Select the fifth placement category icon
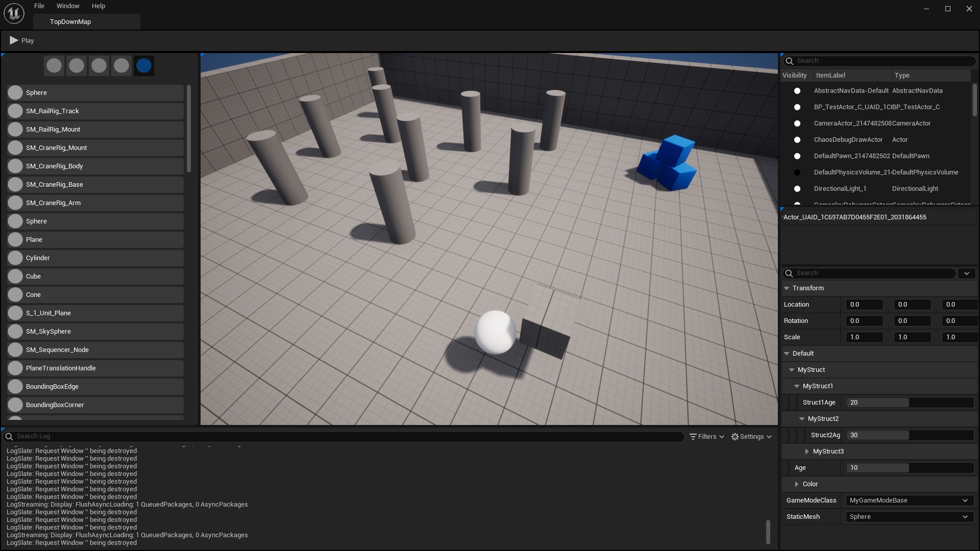Viewport: 980px width, 551px height. pyautogui.click(x=144, y=65)
